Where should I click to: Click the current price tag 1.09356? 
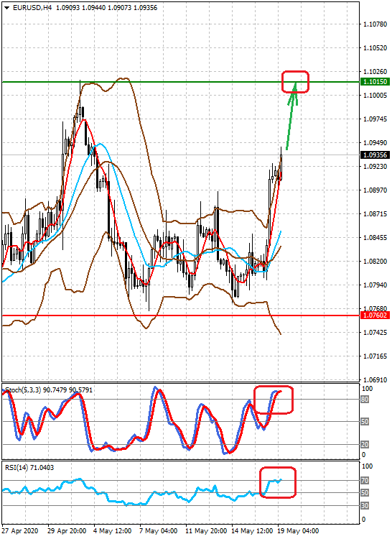coord(375,155)
